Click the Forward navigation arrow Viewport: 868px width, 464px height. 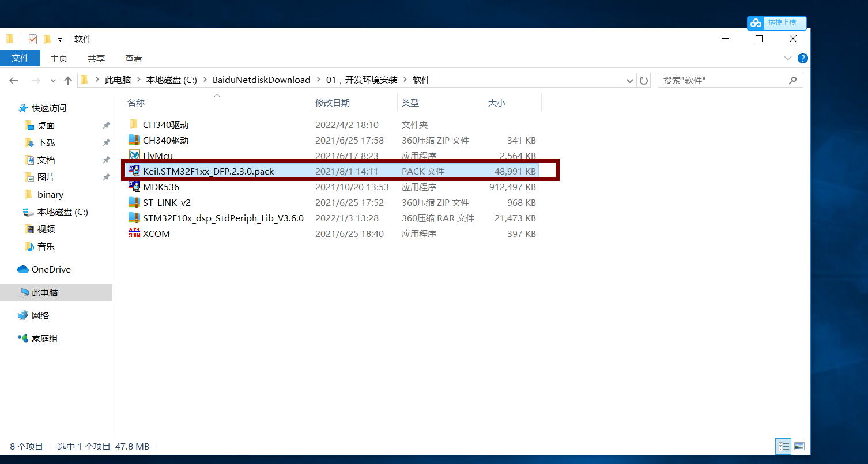pos(35,80)
